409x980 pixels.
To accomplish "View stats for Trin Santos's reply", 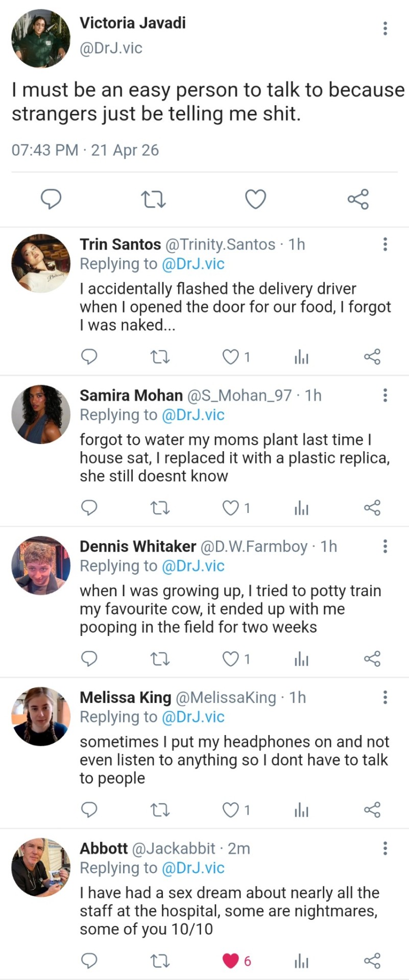I will tap(301, 357).
